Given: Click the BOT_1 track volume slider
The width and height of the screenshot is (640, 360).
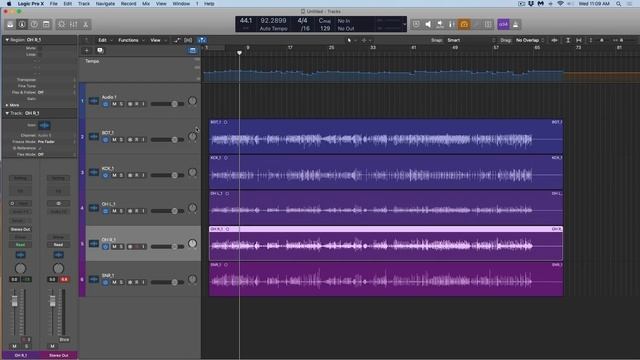Looking at the screenshot, I should pos(167,140).
